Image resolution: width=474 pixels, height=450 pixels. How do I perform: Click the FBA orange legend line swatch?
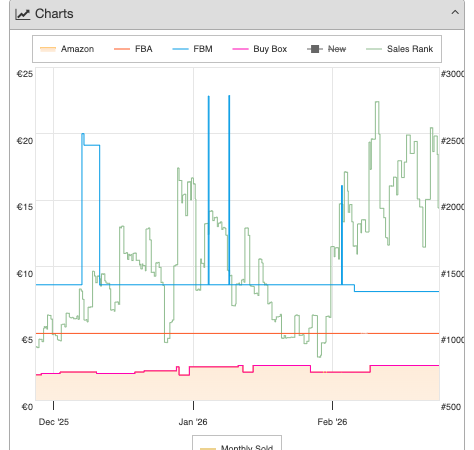tap(122, 49)
